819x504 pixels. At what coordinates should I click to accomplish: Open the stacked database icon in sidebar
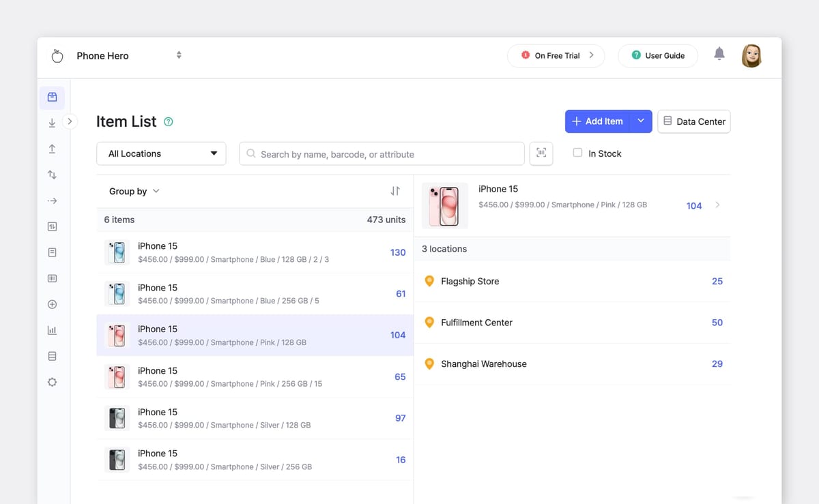coord(52,356)
